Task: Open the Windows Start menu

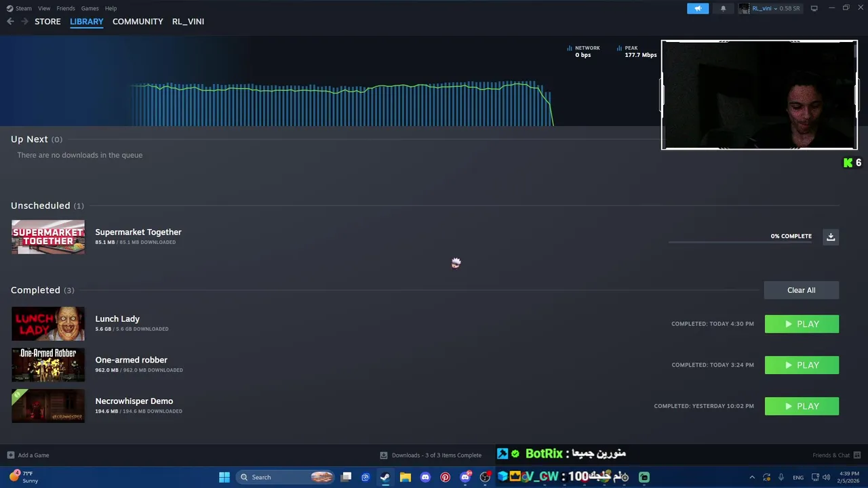Action: 224,477
